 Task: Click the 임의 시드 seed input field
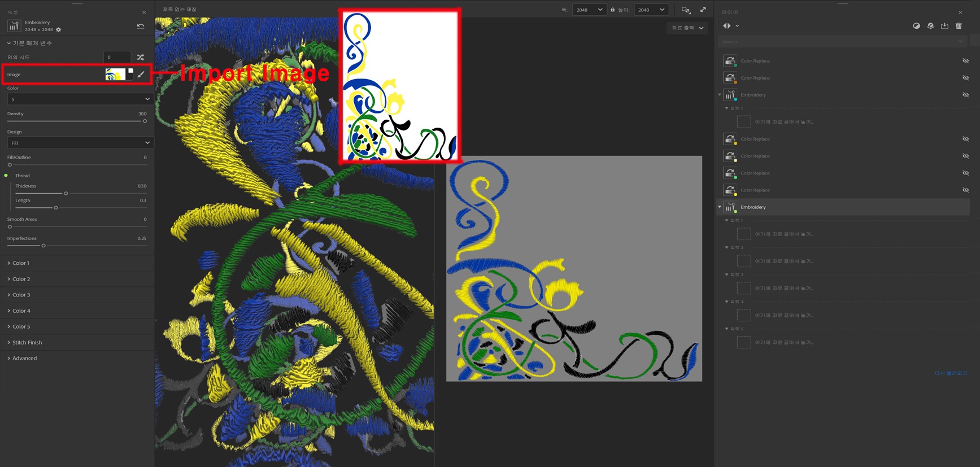click(x=117, y=57)
